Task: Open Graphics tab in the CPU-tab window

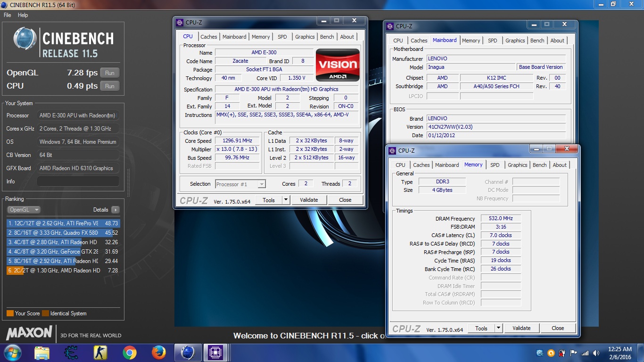Action: click(305, 37)
